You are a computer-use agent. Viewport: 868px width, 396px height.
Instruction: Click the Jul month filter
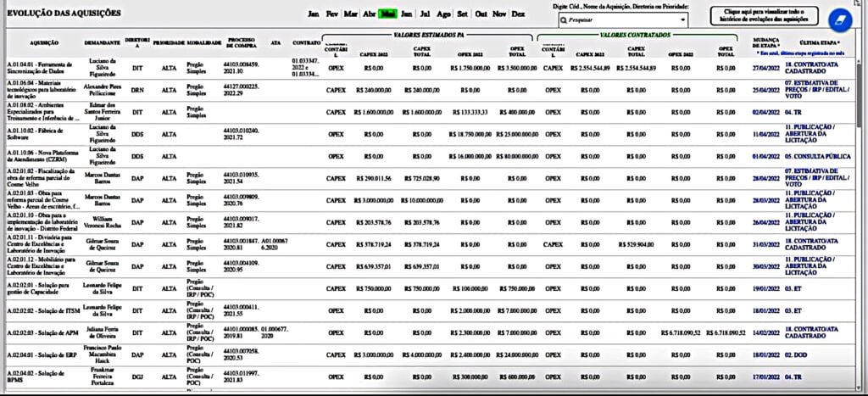(x=425, y=14)
